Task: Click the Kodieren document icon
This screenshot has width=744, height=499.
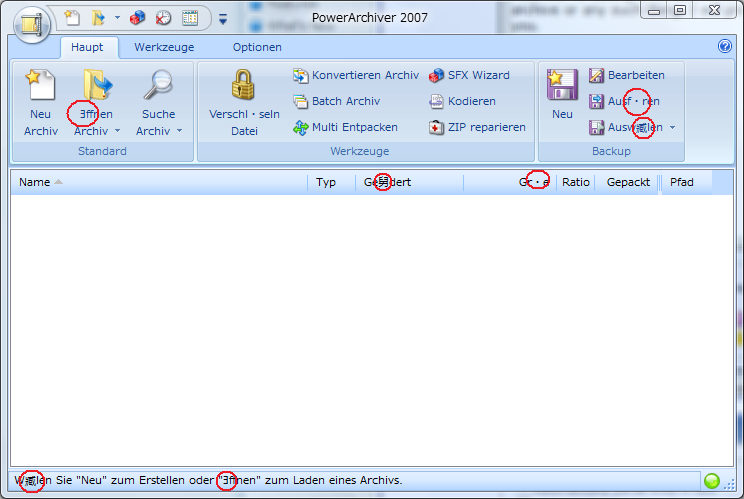Action: point(436,101)
